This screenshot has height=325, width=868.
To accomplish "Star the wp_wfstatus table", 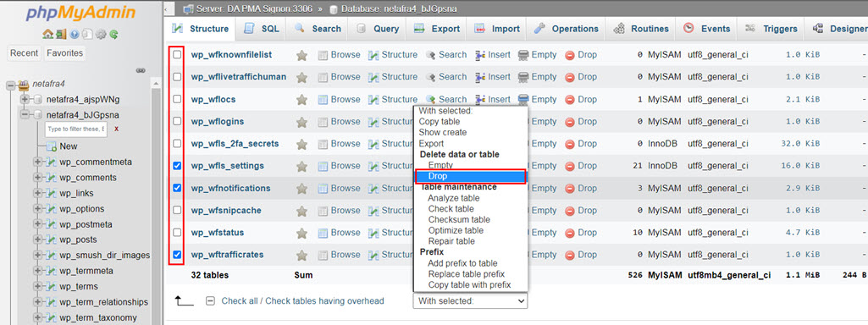I will click(x=301, y=233).
